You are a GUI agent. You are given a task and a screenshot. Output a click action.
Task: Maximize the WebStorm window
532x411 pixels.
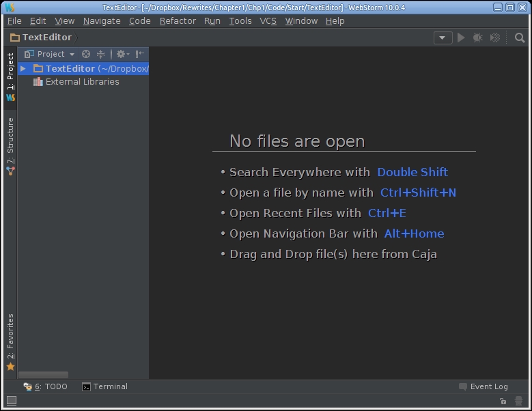point(510,7)
